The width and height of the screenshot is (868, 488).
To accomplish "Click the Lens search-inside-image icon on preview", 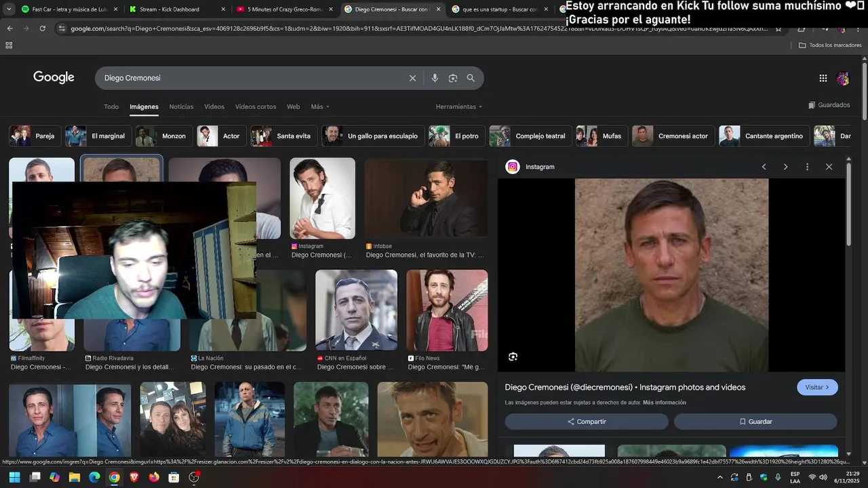I will click(x=513, y=357).
